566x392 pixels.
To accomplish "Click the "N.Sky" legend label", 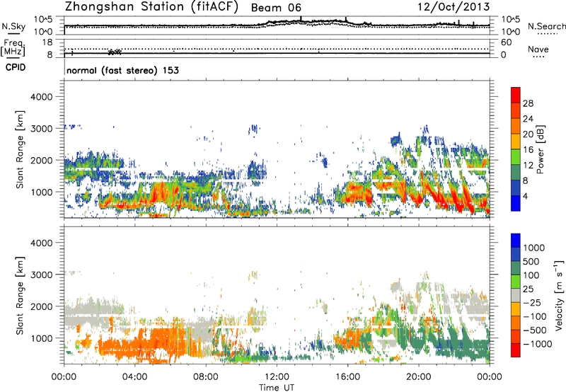I will 13,26.
